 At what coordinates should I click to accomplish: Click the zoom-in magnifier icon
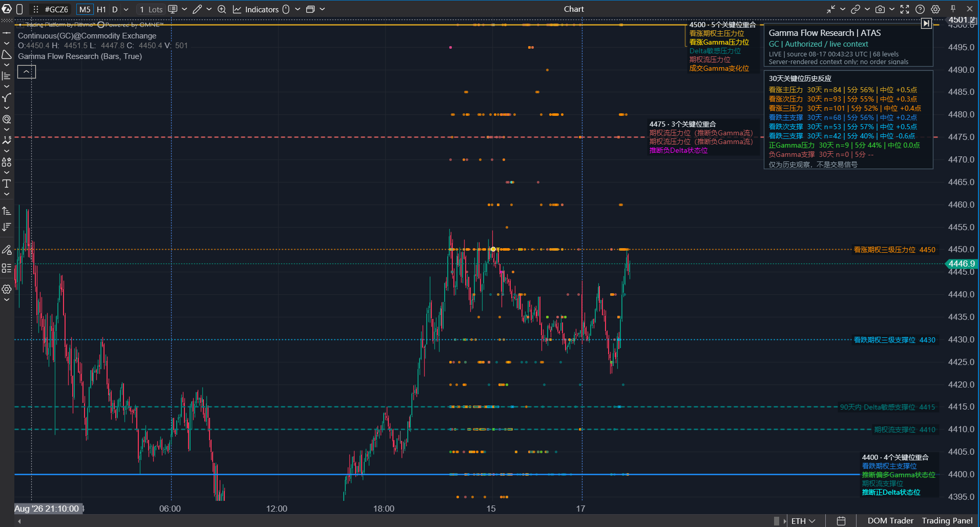coord(222,9)
